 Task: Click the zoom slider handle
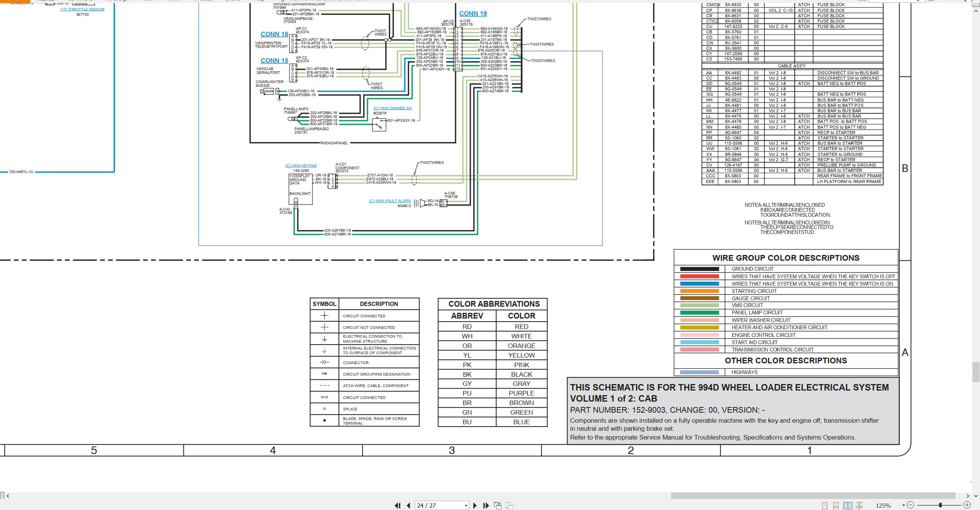point(940,505)
